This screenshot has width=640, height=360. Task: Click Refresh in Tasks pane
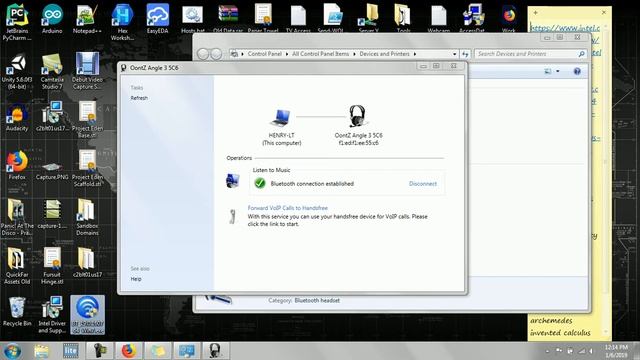click(x=139, y=98)
